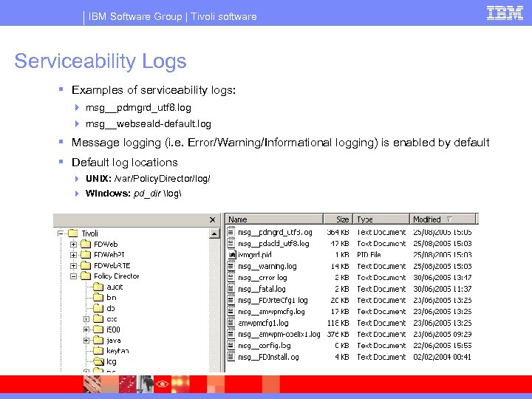Click the i500 folder icon

pos(98,330)
